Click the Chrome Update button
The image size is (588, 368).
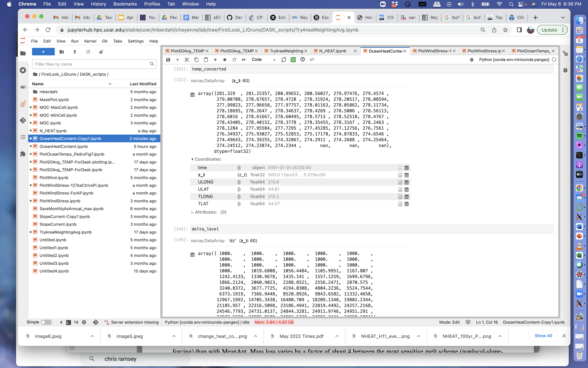click(x=552, y=30)
